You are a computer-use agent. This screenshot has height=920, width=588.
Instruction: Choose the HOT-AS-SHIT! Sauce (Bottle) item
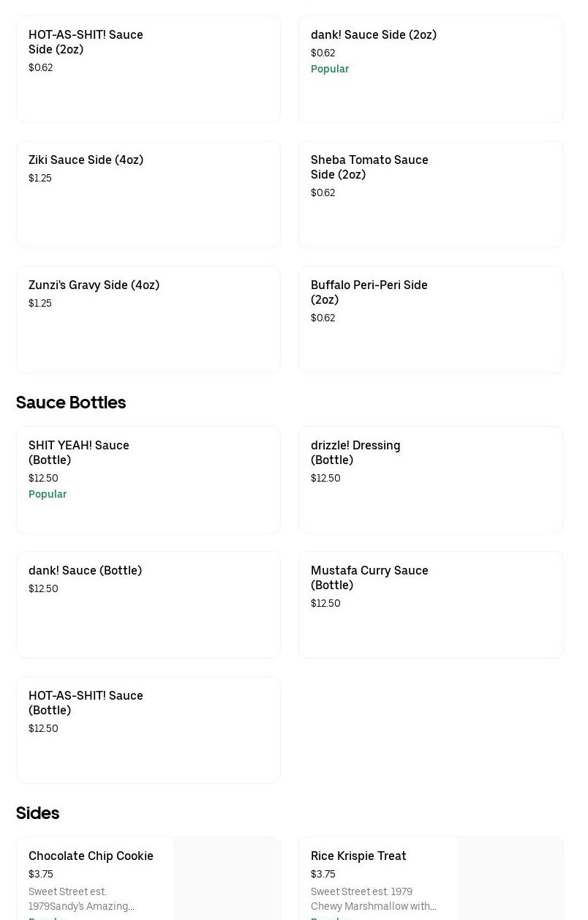pyautogui.click(x=148, y=730)
